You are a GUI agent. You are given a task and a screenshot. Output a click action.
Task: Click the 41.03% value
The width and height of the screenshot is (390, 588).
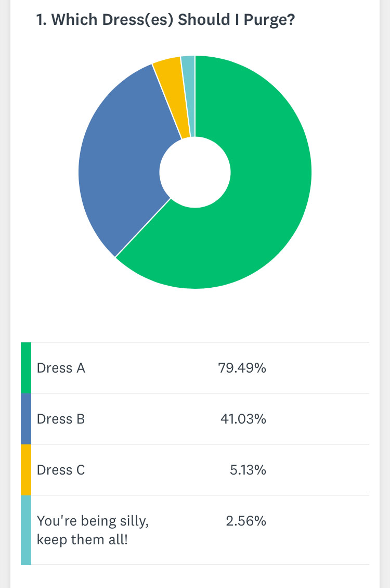243,419
